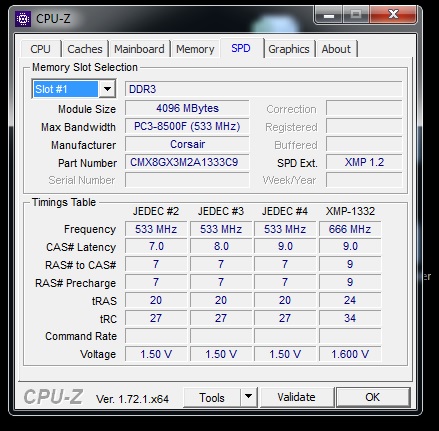This screenshot has height=431, width=439.
Task: Switch to the Memory tab
Action: coord(195,49)
